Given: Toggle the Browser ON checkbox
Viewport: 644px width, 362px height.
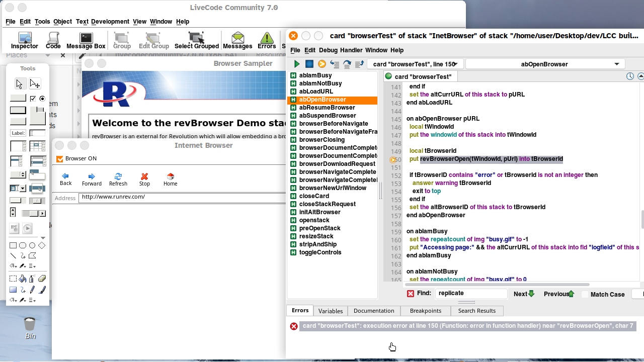Looking at the screenshot, I should pyautogui.click(x=60, y=159).
